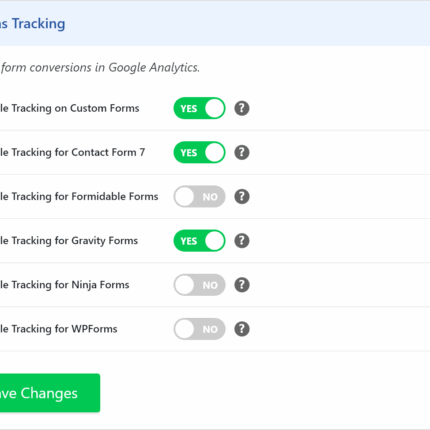
Task: Click the 'Tracking for Gravity Forms' label
Action: click(x=75, y=241)
